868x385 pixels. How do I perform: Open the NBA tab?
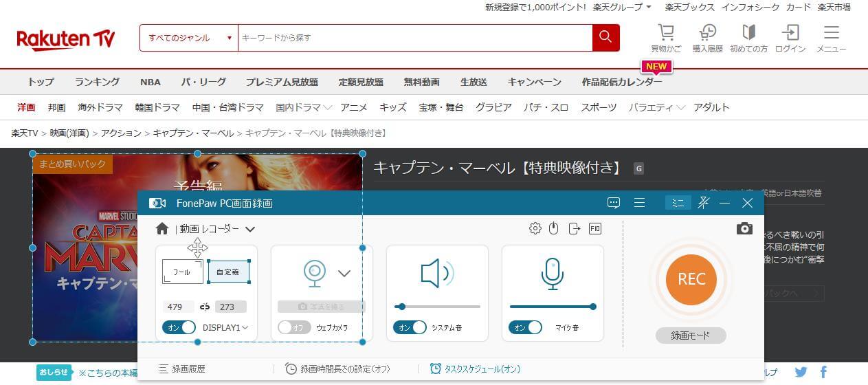pyautogui.click(x=150, y=82)
